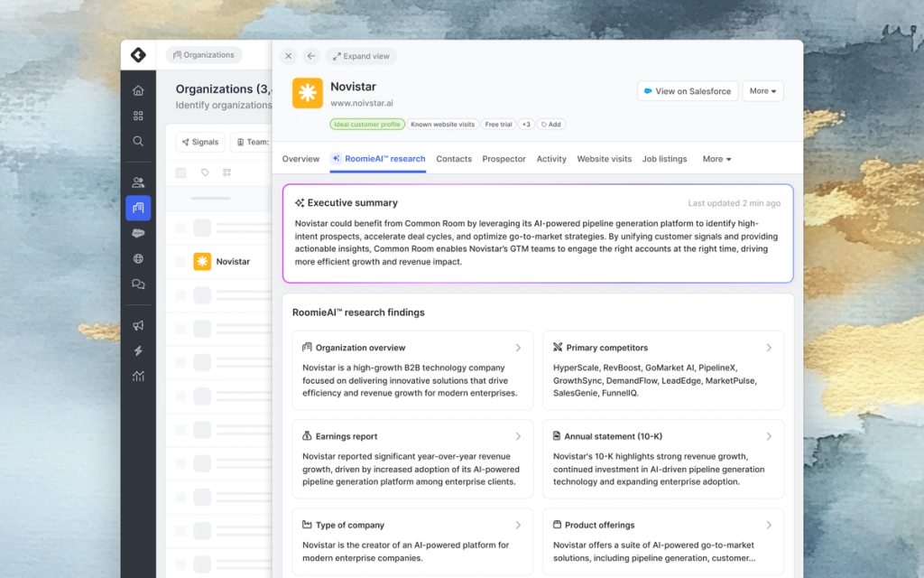This screenshot has height=578, width=924.
Task: Open the Signals filter
Action: click(200, 142)
